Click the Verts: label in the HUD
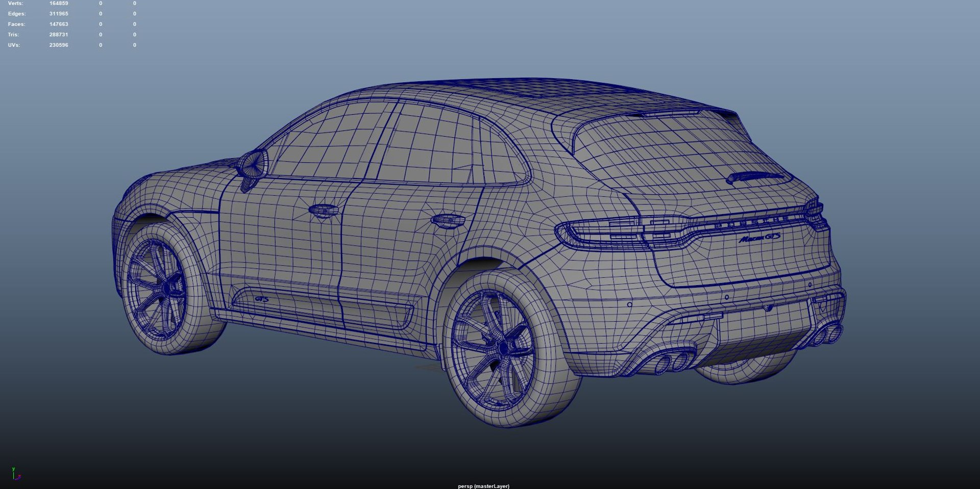This screenshot has height=489, width=980. coord(15,3)
